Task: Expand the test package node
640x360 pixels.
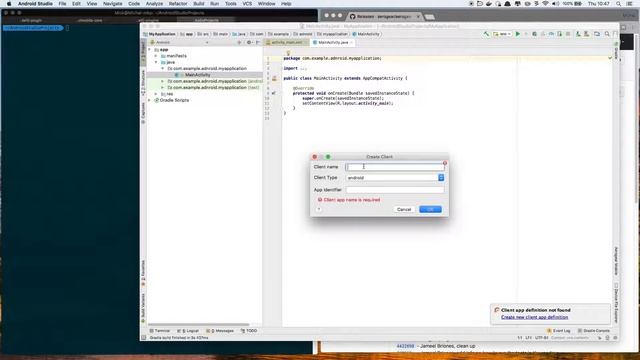Action: pos(162,87)
